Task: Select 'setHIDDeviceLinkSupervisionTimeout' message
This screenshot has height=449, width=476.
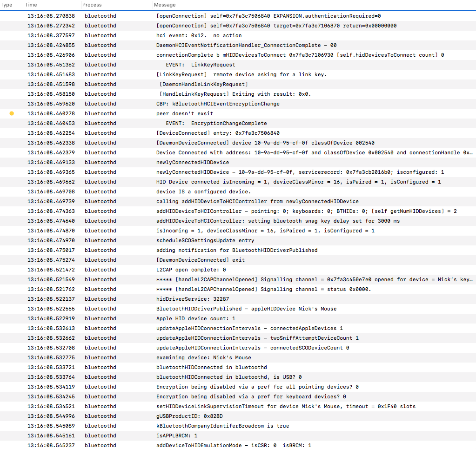Action: pos(286,406)
